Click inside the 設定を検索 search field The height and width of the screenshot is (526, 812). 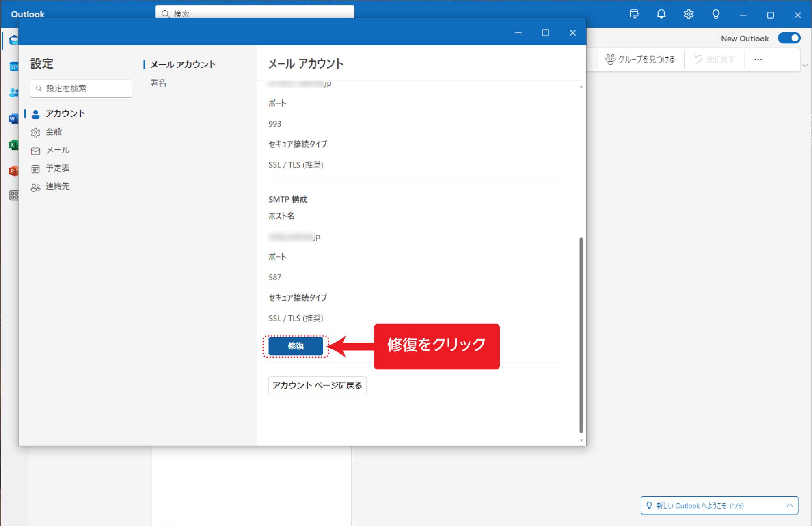80,88
